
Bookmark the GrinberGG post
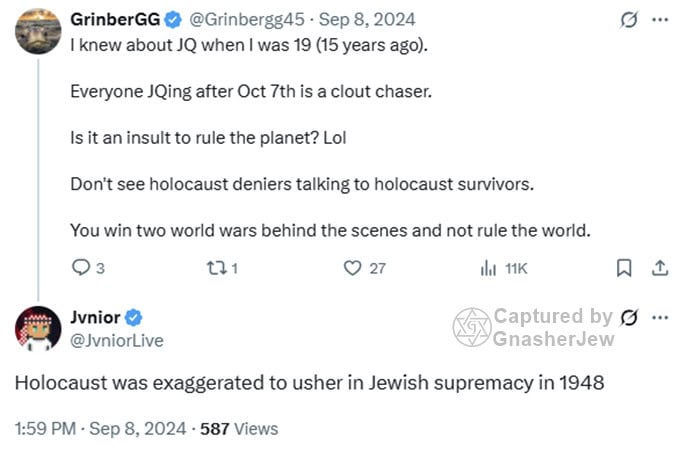tap(623, 268)
